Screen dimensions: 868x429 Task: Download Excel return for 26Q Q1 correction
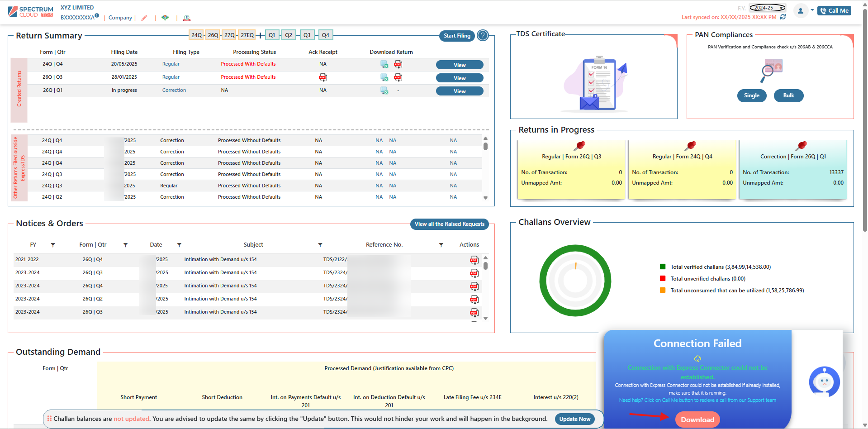click(x=384, y=91)
